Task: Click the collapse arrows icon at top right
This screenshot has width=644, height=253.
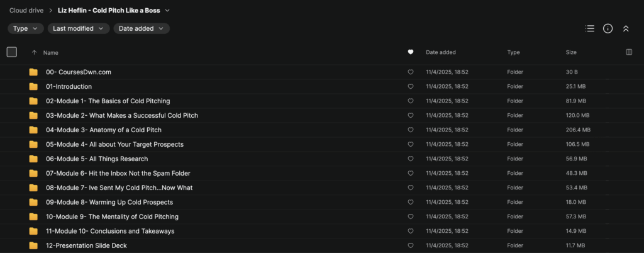Action: (x=626, y=28)
